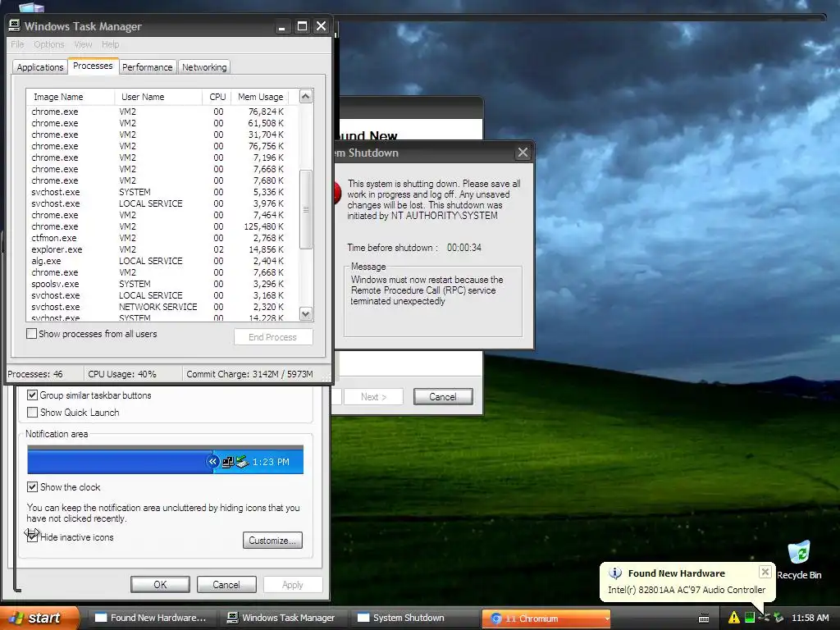Click the Safely Remove Hardware tray icon
840x630 pixels.
tap(778, 618)
